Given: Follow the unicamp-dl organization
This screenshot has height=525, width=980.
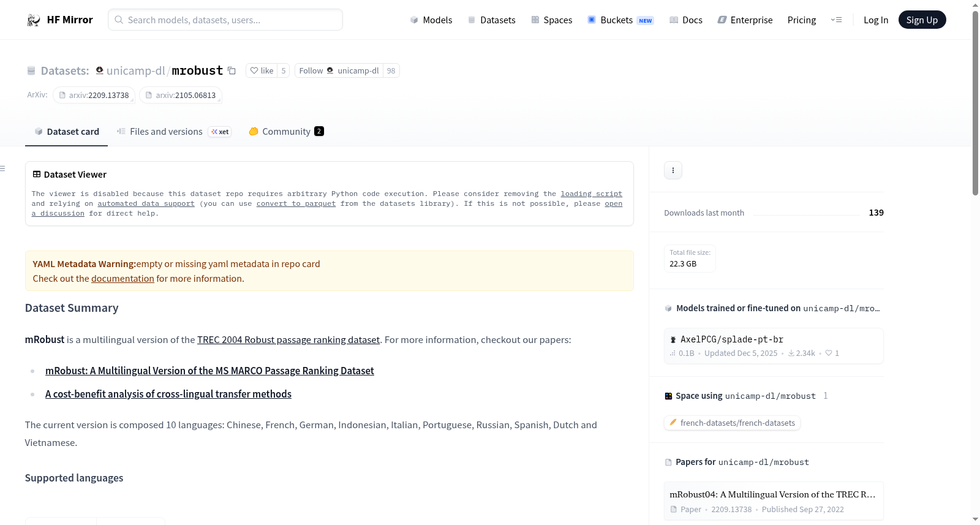Looking at the screenshot, I should 339,70.
